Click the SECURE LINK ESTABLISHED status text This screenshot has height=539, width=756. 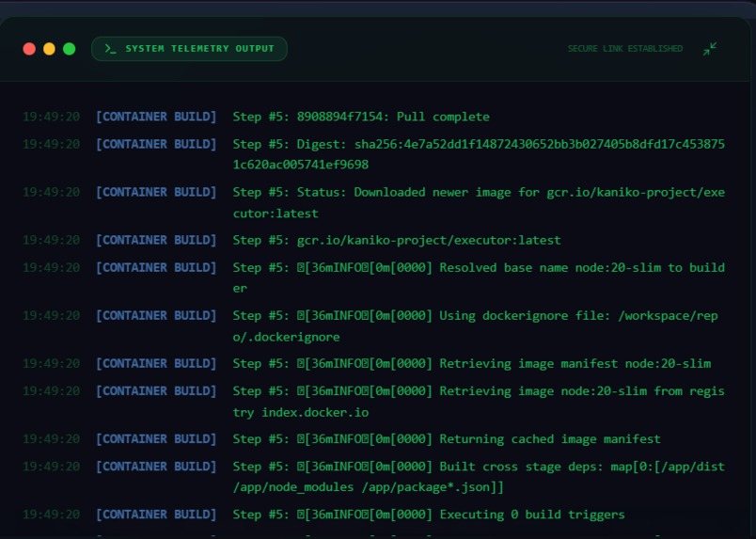[625, 49]
